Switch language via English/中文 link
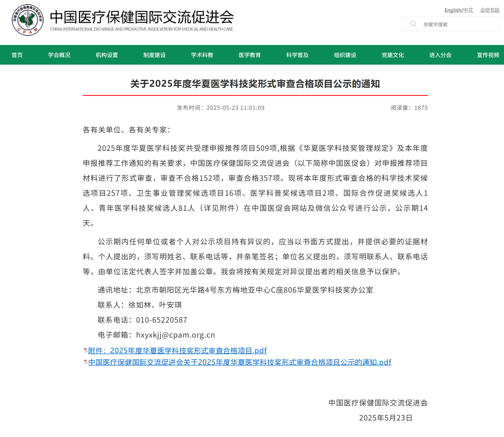 tap(459, 10)
